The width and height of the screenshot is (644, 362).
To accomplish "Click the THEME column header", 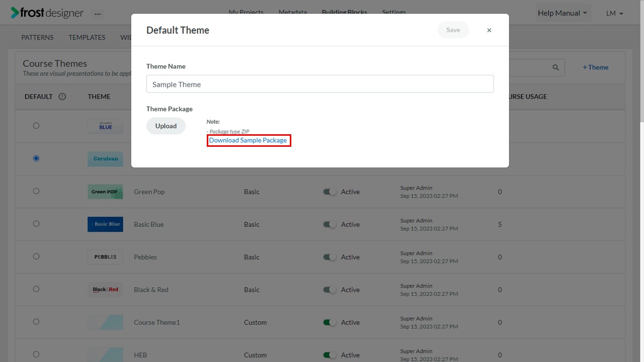I will point(99,97).
